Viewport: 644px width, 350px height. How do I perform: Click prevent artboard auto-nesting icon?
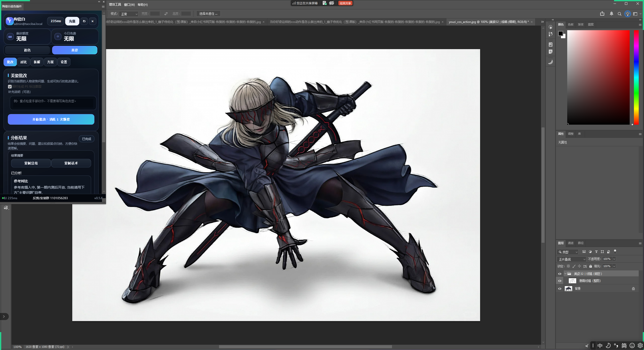pyautogui.click(x=585, y=266)
